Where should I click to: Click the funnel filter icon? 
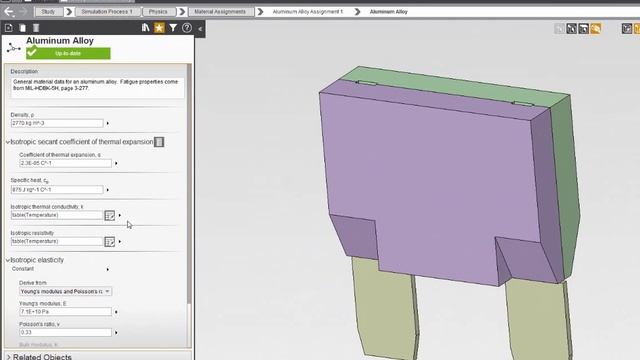173,28
